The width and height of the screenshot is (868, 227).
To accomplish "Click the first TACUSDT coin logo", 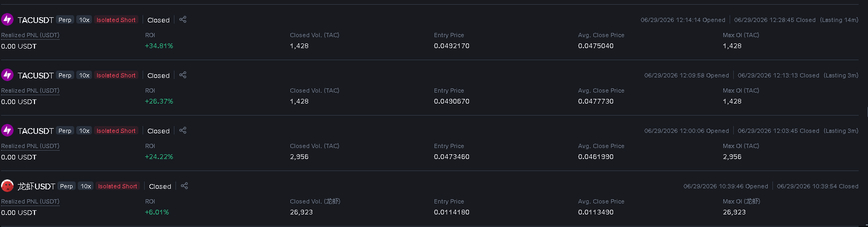I will (x=7, y=19).
